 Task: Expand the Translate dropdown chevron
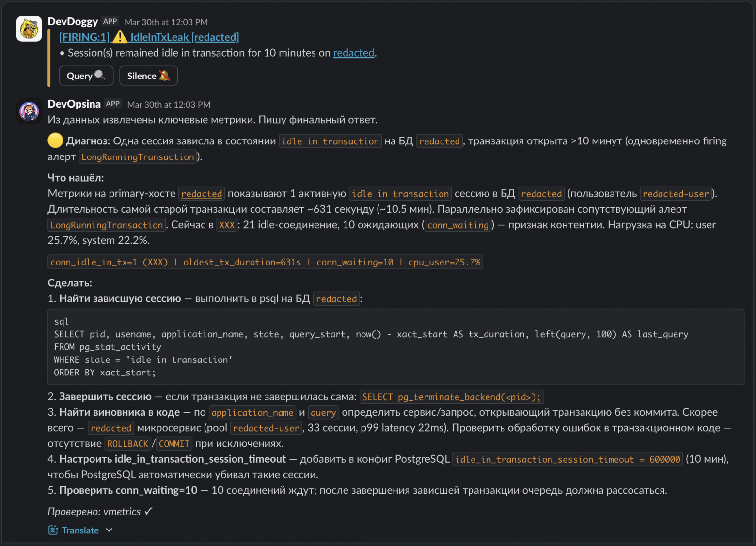pos(109,530)
